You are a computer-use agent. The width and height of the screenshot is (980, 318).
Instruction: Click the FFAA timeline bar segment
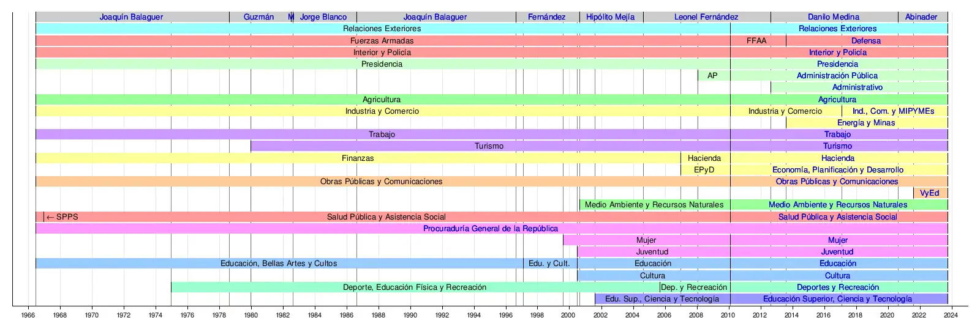point(756,41)
